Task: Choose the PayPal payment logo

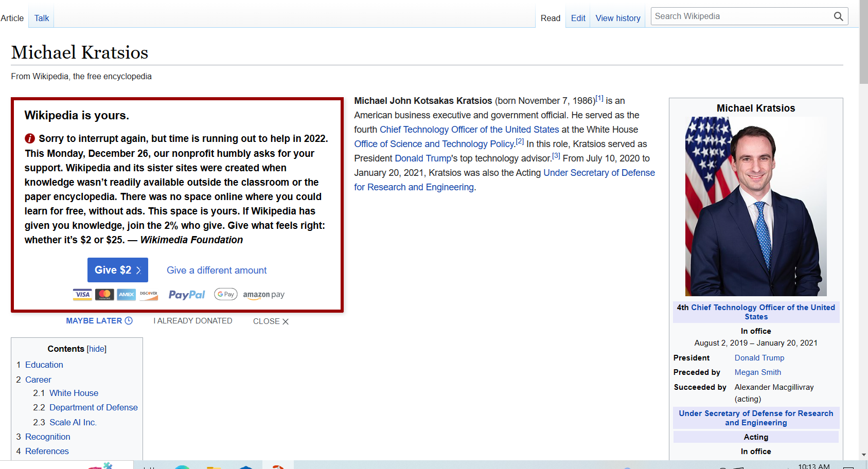Action: [x=187, y=295]
